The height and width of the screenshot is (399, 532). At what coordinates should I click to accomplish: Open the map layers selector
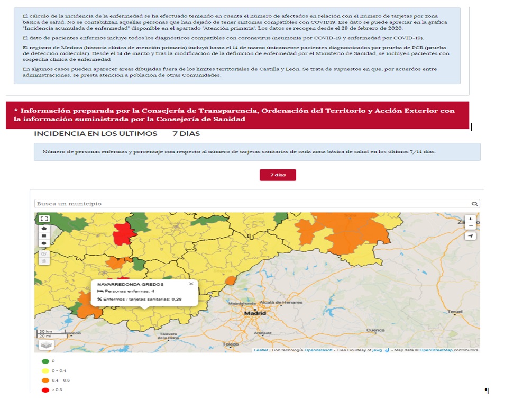[x=46, y=344]
